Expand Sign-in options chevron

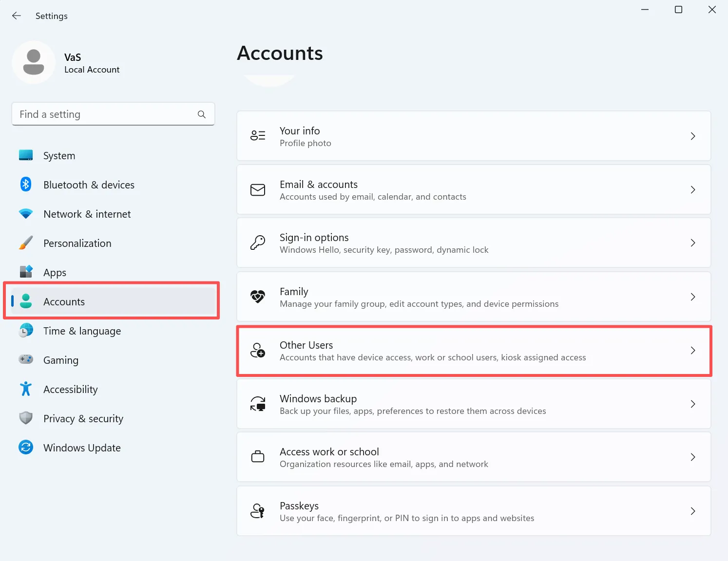[693, 243]
